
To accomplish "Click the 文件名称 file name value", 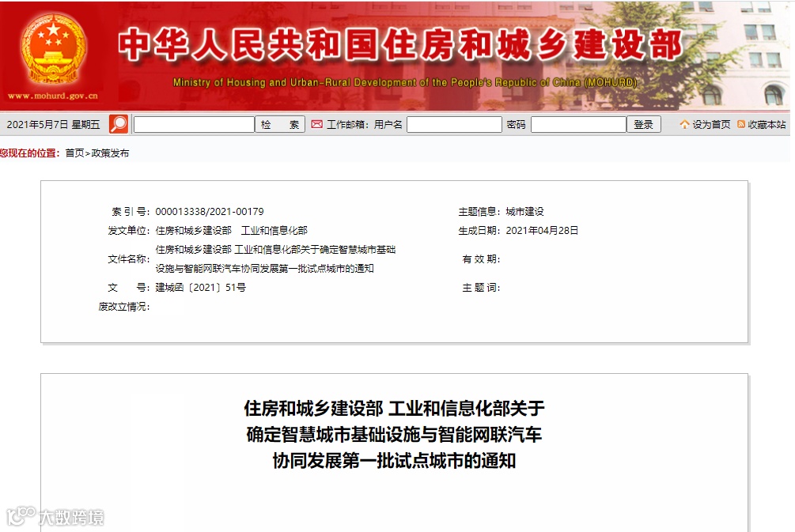I will coord(275,259).
